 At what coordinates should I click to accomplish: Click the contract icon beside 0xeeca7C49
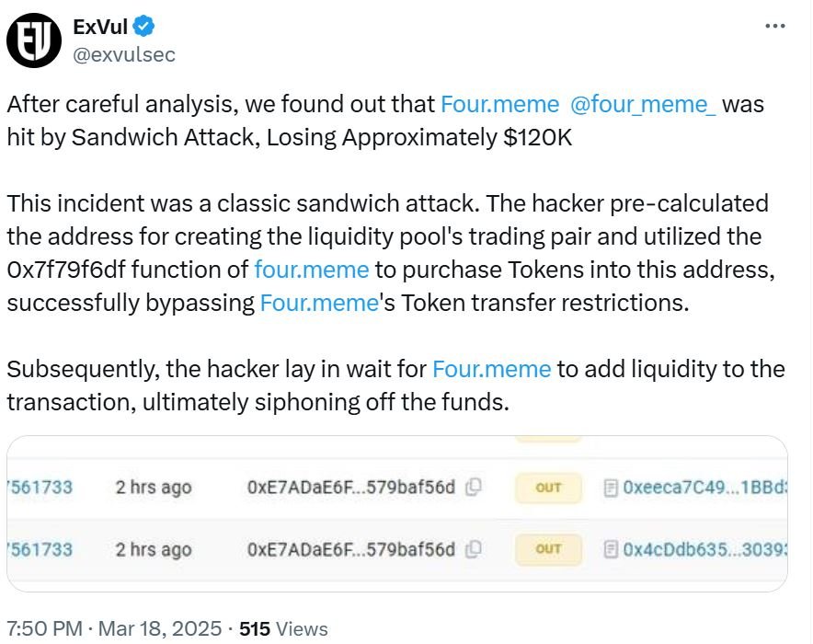tap(610, 488)
